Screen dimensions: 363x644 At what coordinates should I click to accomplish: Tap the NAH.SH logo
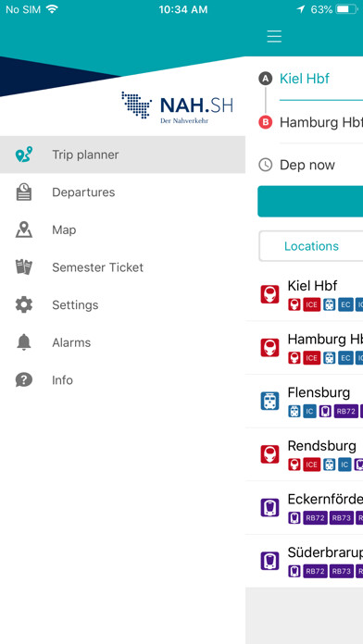coord(177,107)
